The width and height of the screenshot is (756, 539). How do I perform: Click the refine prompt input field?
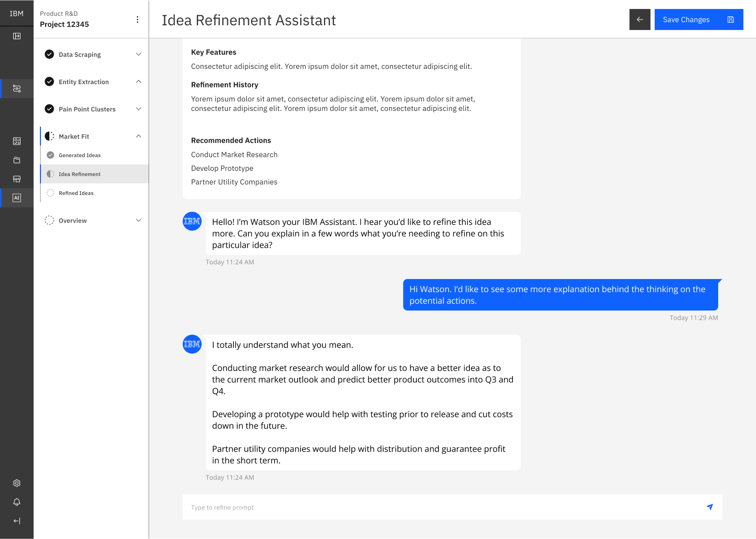point(367,507)
